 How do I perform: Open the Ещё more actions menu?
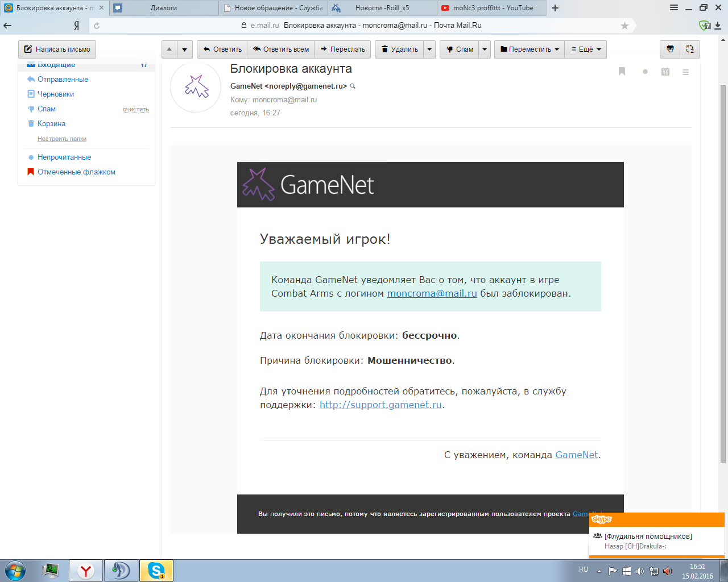pyautogui.click(x=586, y=49)
